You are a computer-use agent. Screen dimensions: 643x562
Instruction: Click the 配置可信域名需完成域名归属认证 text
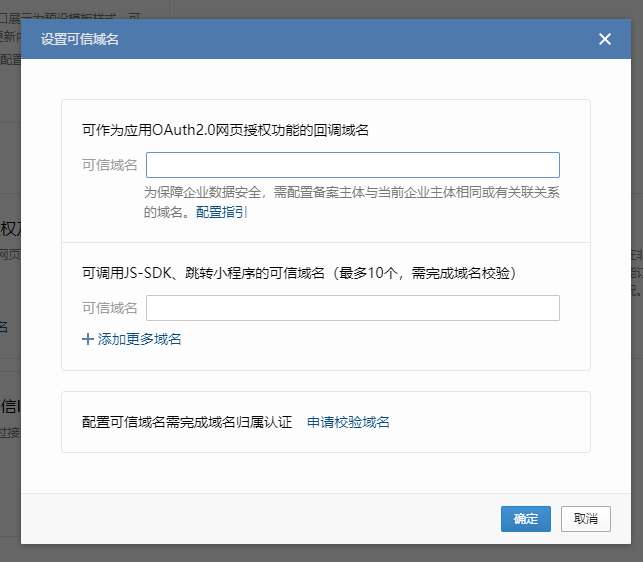(187, 422)
